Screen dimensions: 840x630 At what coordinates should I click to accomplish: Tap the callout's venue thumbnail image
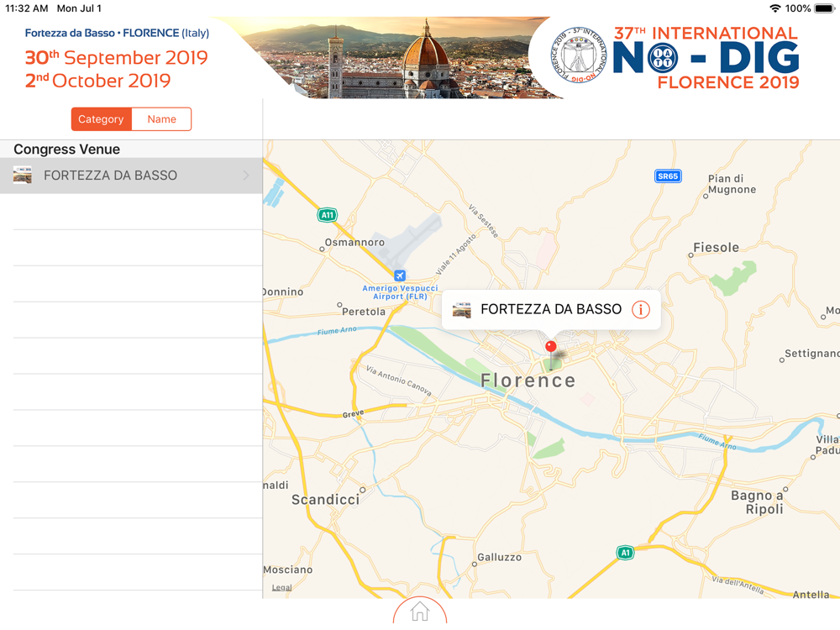coord(461,310)
